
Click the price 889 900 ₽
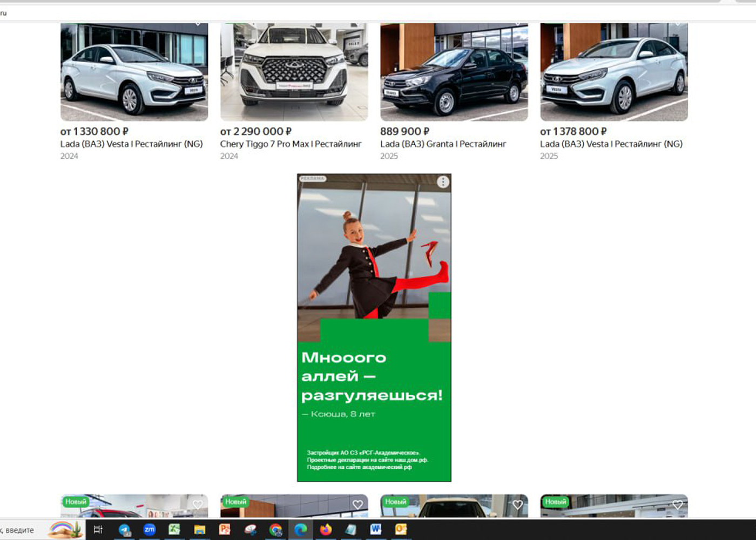404,131
